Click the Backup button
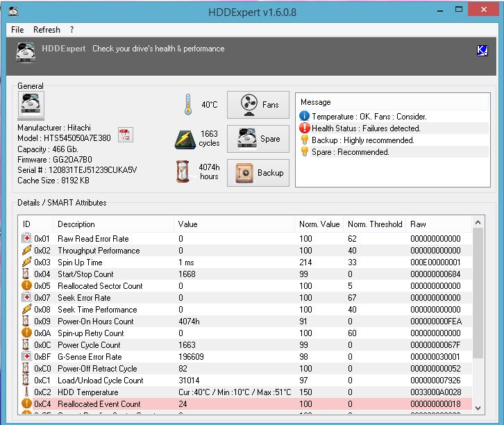504x425 pixels. (258, 173)
